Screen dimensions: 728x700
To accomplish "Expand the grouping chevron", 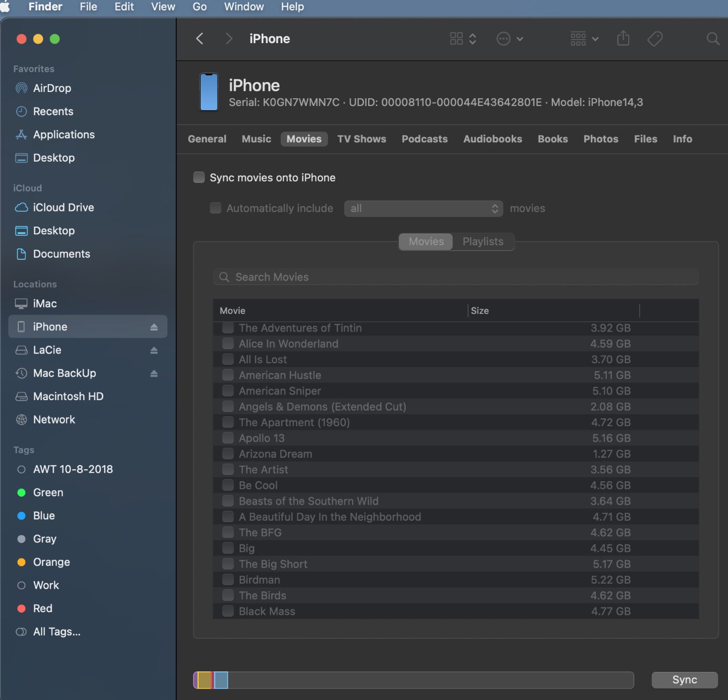I will point(595,39).
